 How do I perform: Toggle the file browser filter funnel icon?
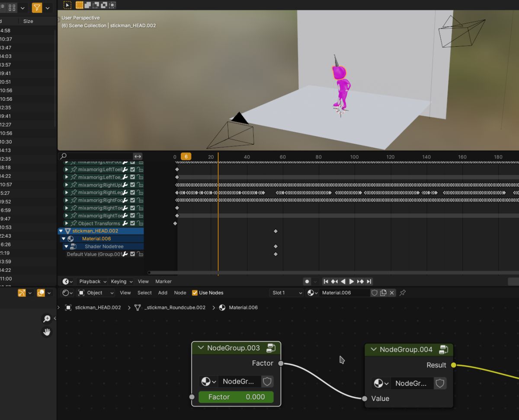(37, 8)
